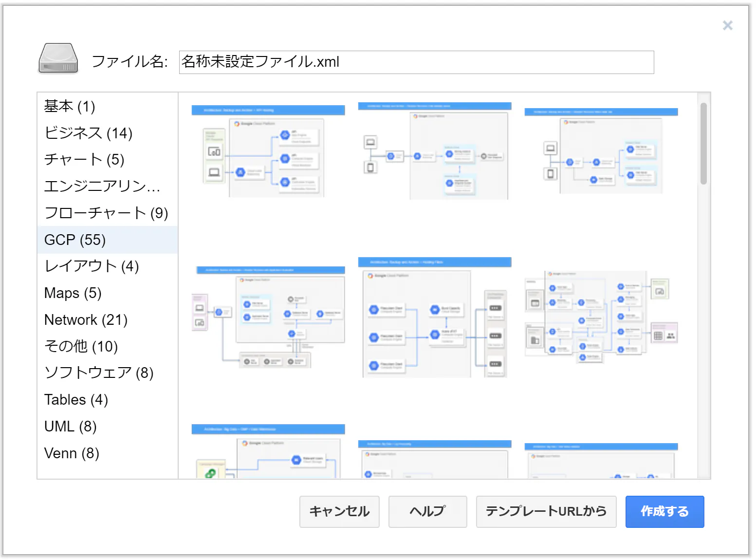Click the template list vertical scrollbar
Screen dimensions: 756x560
[x=703, y=144]
